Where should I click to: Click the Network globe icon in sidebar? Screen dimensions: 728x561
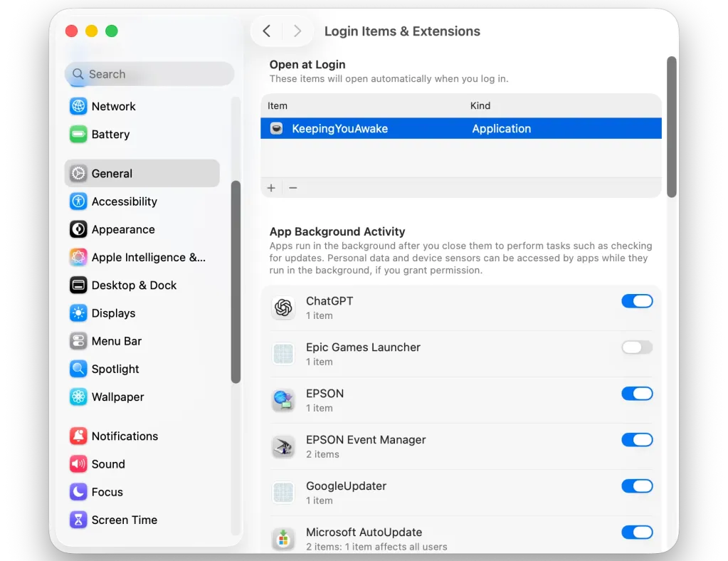pos(78,106)
